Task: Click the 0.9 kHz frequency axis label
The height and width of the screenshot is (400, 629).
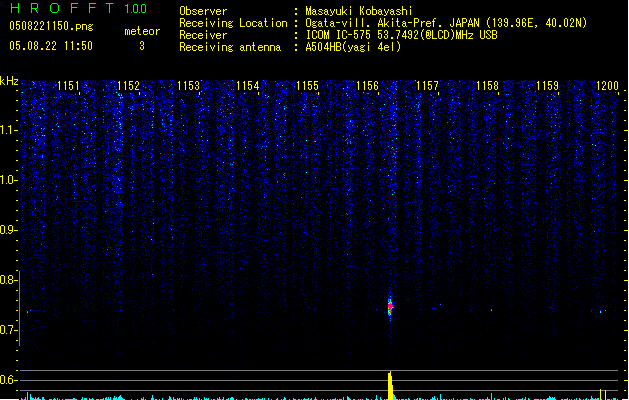Action: pyautogui.click(x=8, y=230)
